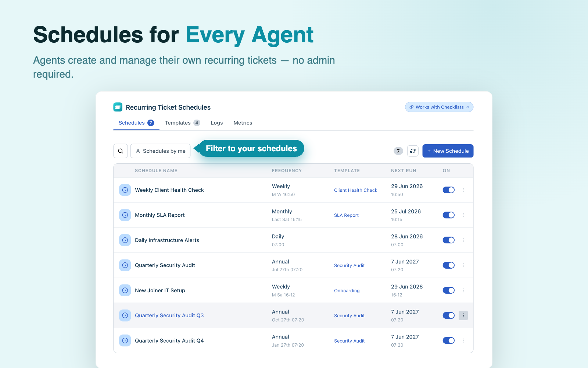The image size is (588, 368).
Task: Click clock icon for New Joiner IT Setup
Action: (x=125, y=290)
